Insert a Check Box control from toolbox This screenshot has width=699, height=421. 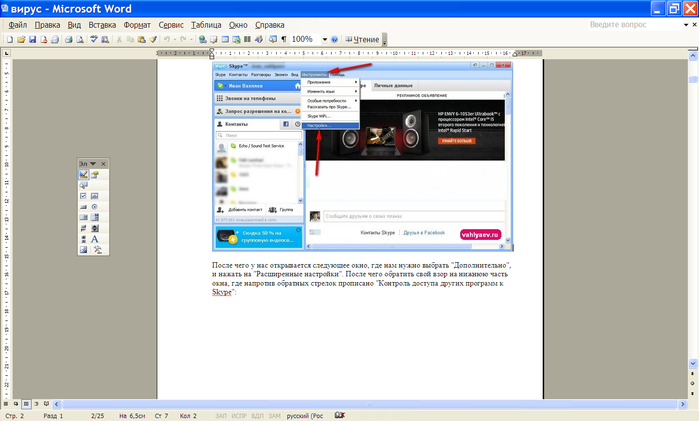coord(83,196)
